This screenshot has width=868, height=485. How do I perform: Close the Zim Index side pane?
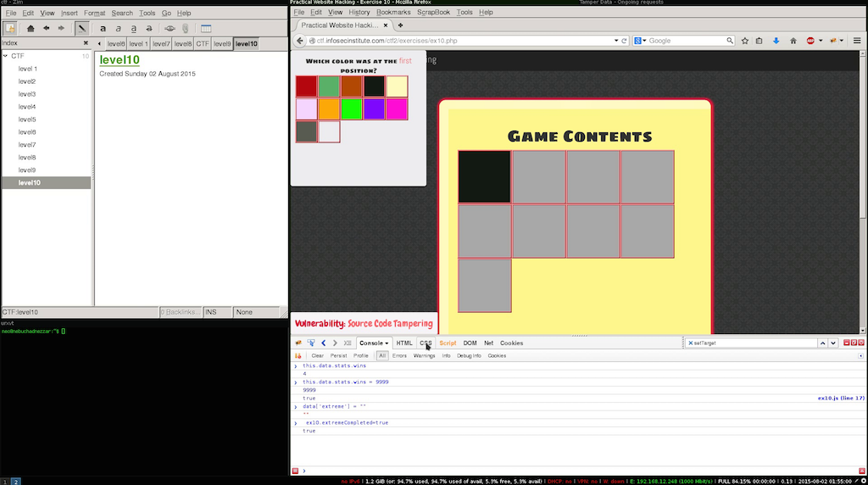tap(86, 42)
